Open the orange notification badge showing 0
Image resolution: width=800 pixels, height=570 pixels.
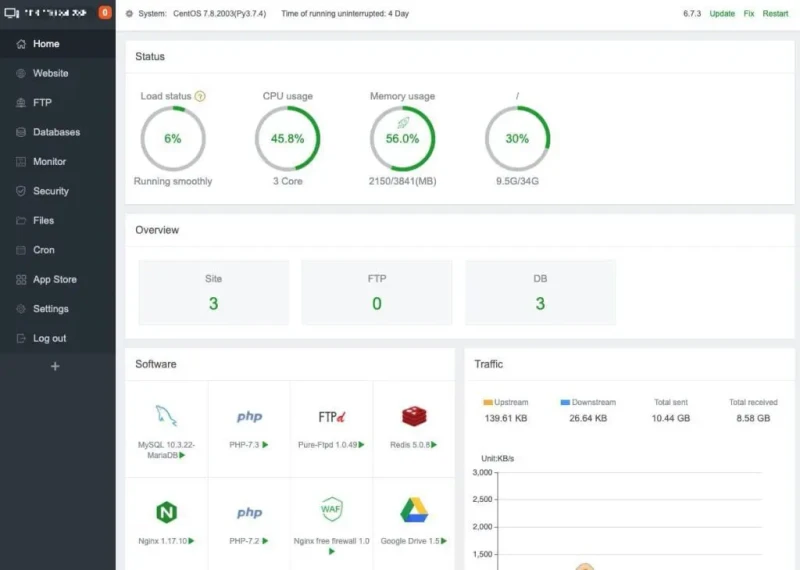[105, 13]
